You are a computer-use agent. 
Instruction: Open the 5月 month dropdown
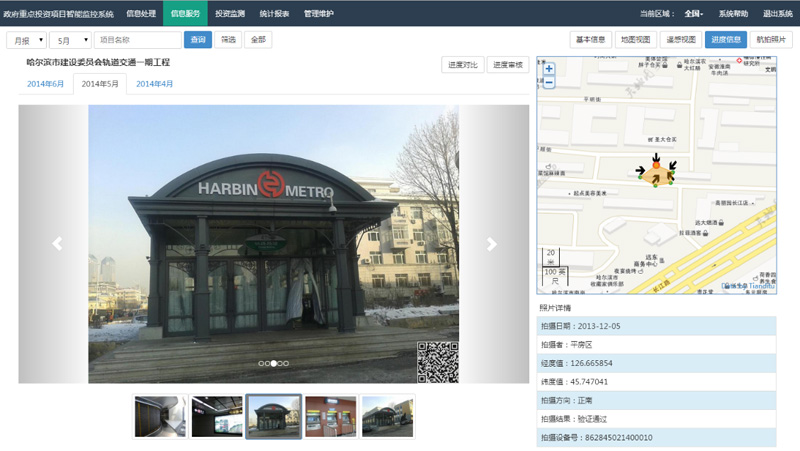pyautogui.click(x=70, y=40)
